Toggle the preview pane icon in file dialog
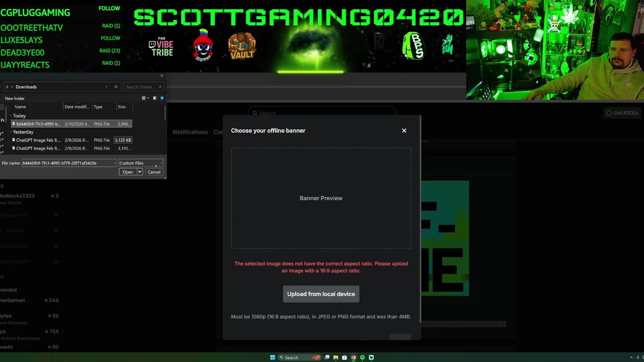Screen dimensions: 644x362 (x=154, y=98)
